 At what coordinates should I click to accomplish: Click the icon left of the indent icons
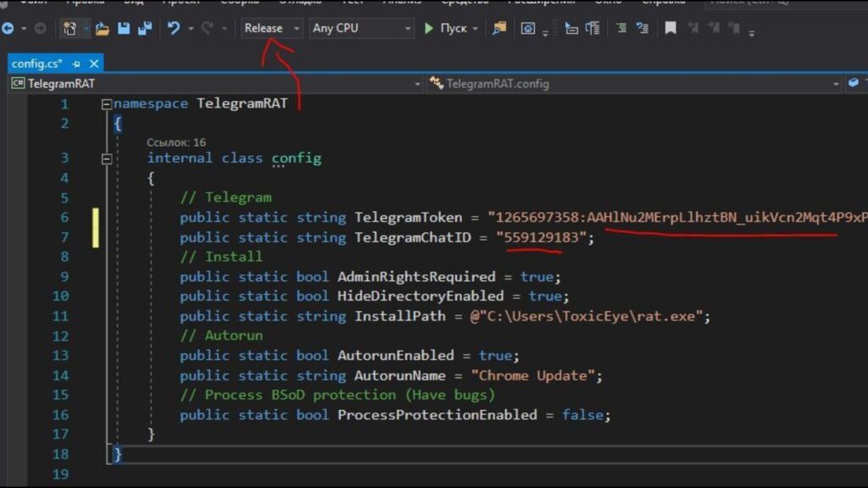(x=571, y=28)
